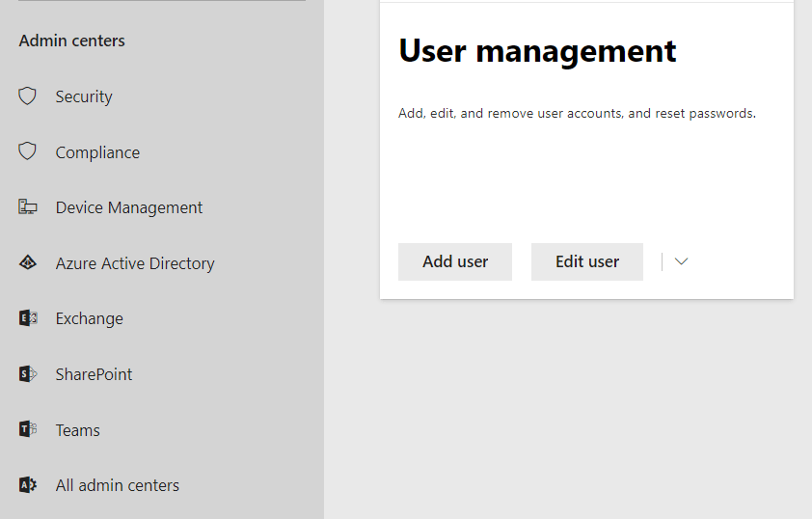The image size is (812, 519).
Task: Open Azure Active Directory text link
Action: pyautogui.click(x=135, y=263)
